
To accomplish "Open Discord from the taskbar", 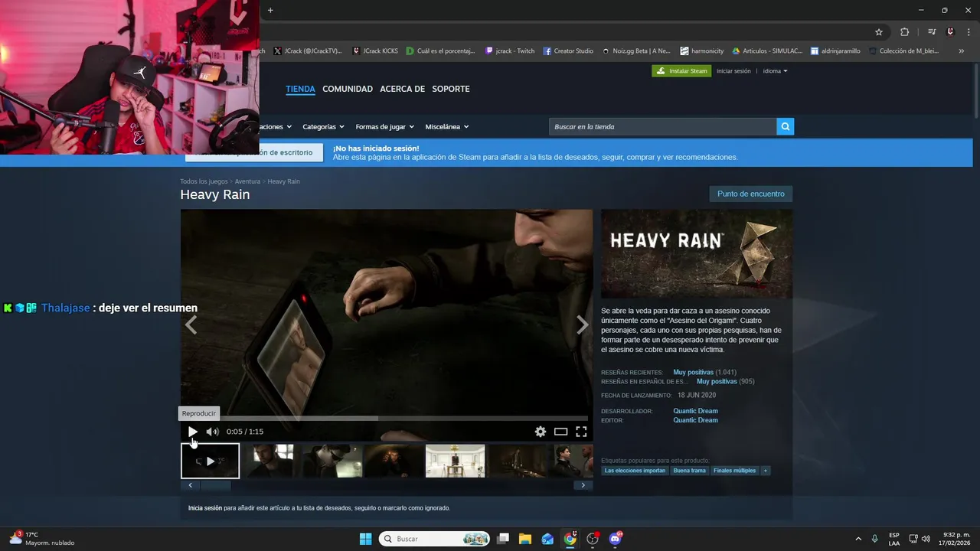I will pyautogui.click(x=615, y=539).
